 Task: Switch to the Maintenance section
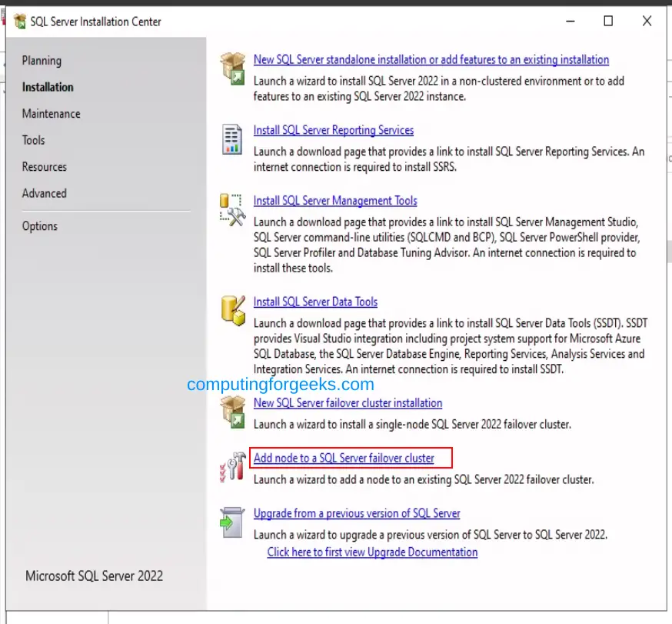point(51,114)
